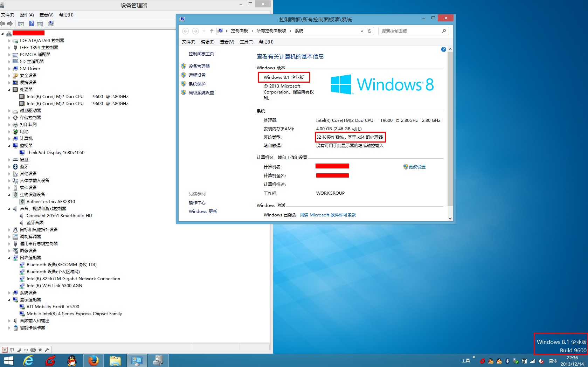Viewport: 588px width, 367px height.
Task: Expand the 蓝牙 tree node
Action: pyautogui.click(x=9, y=167)
